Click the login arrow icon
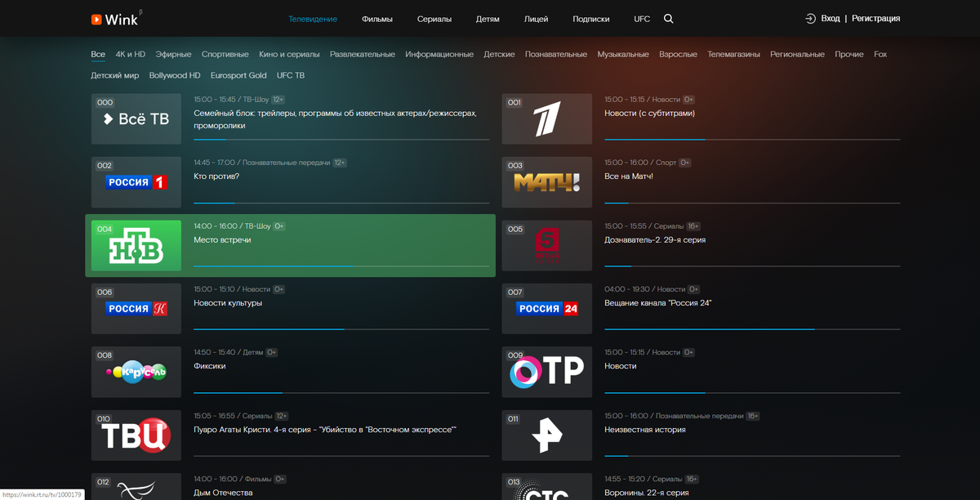The width and height of the screenshot is (980, 500). pyautogui.click(x=810, y=18)
